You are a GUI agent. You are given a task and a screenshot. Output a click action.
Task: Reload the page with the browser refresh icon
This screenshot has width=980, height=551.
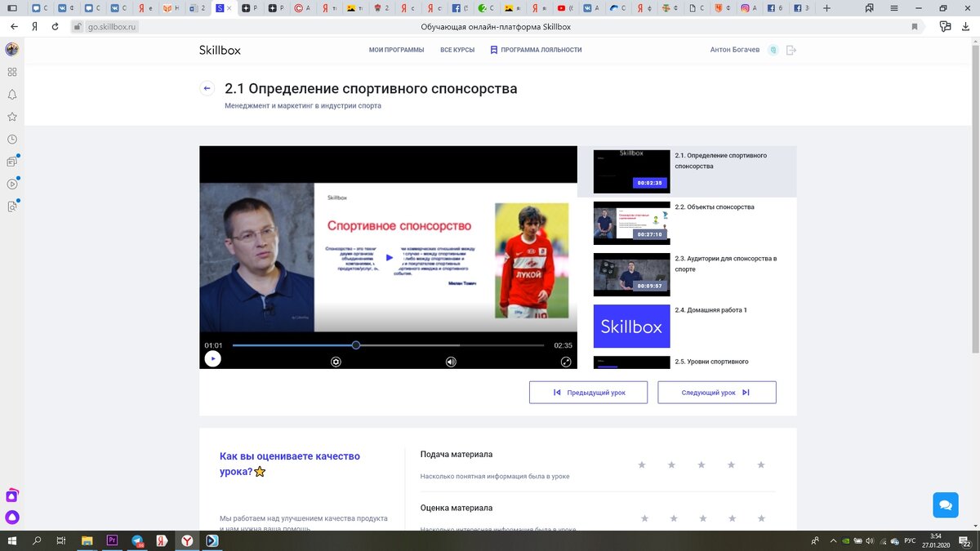pyautogui.click(x=55, y=26)
